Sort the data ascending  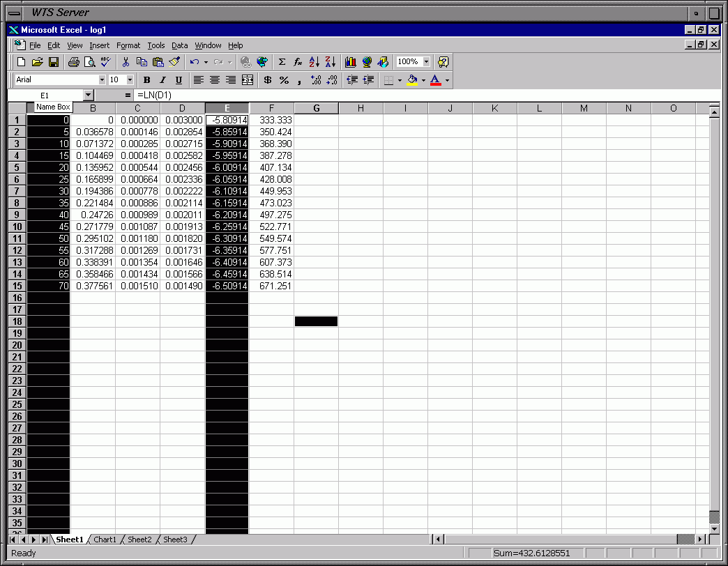314,61
